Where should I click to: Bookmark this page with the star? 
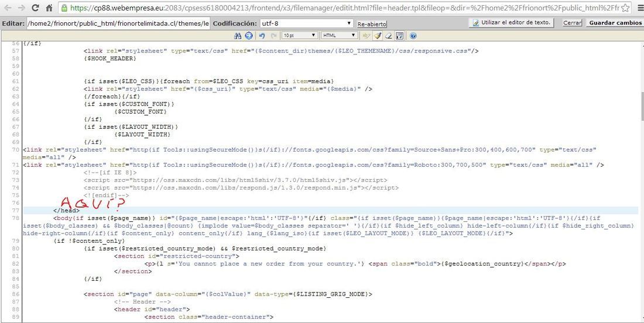[x=625, y=8]
